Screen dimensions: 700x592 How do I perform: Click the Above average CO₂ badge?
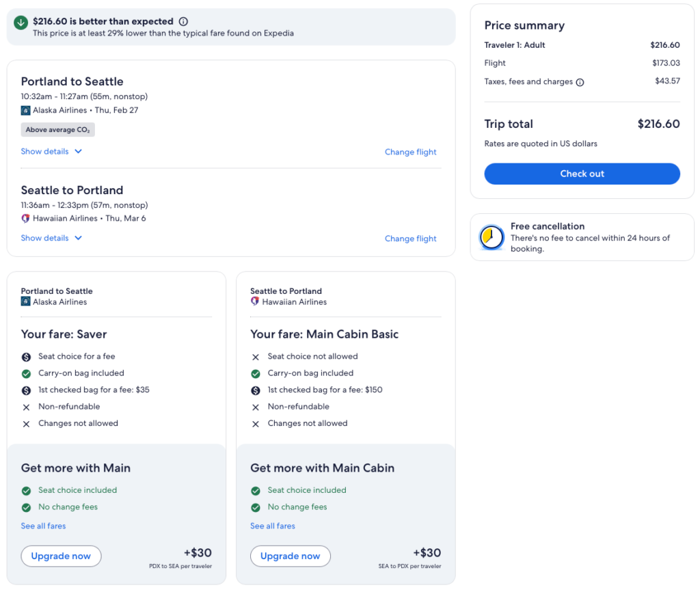[x=57, y=130]
